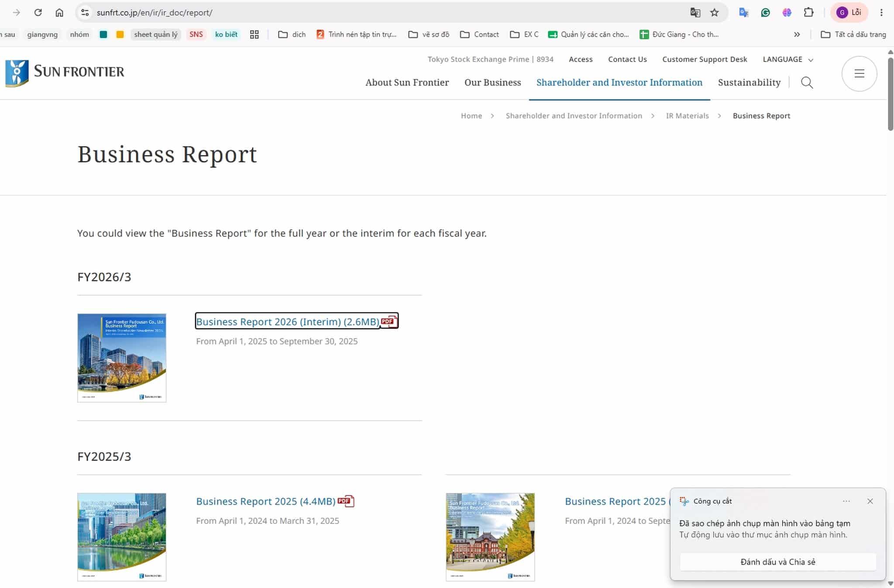Open Business Report 2026 (Interim) PDF link
Viewport: 894px width, 588px height.
[x=288, y=322]
